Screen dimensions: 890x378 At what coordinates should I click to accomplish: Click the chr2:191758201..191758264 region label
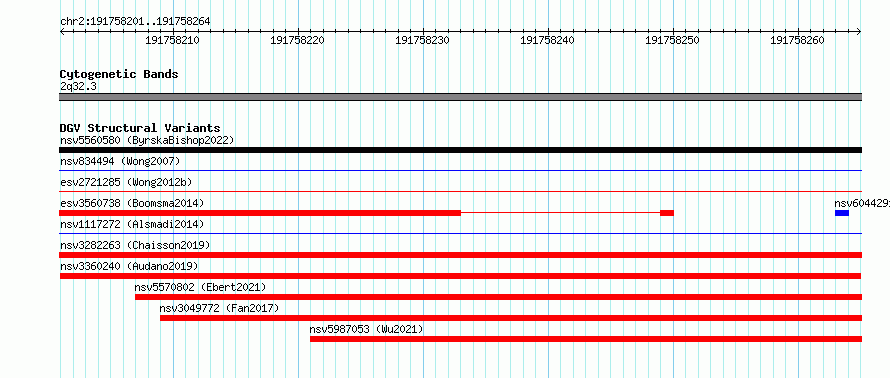click(x=135, y=21)
